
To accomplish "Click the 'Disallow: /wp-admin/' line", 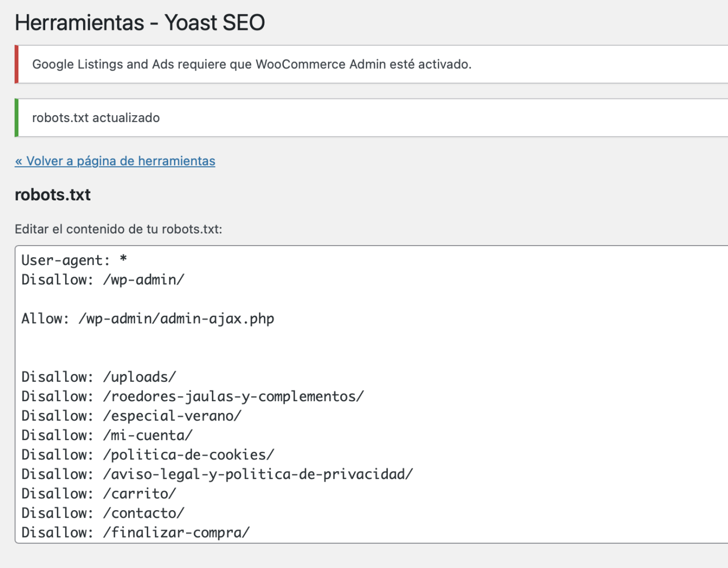I will coord(103,279).
